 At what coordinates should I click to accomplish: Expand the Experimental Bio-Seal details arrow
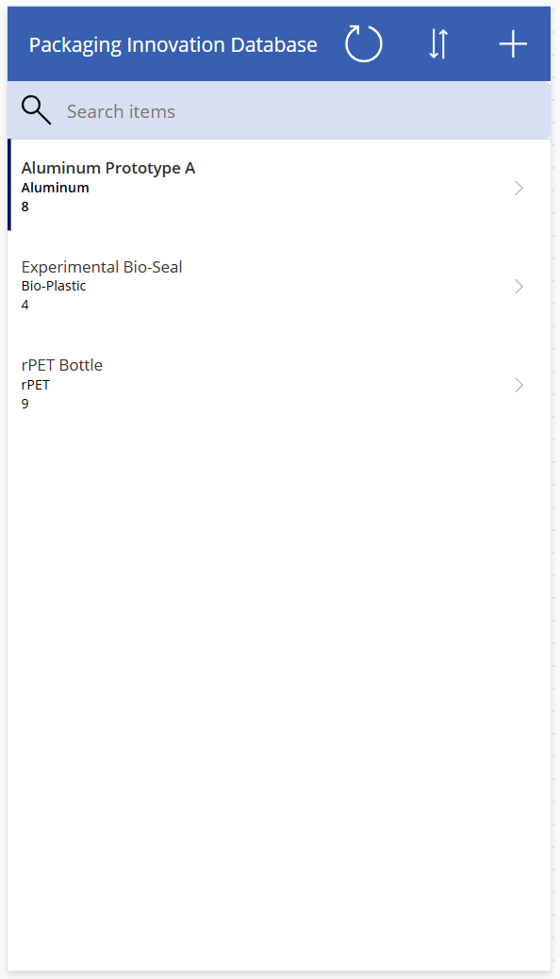(x=519, y=286)
